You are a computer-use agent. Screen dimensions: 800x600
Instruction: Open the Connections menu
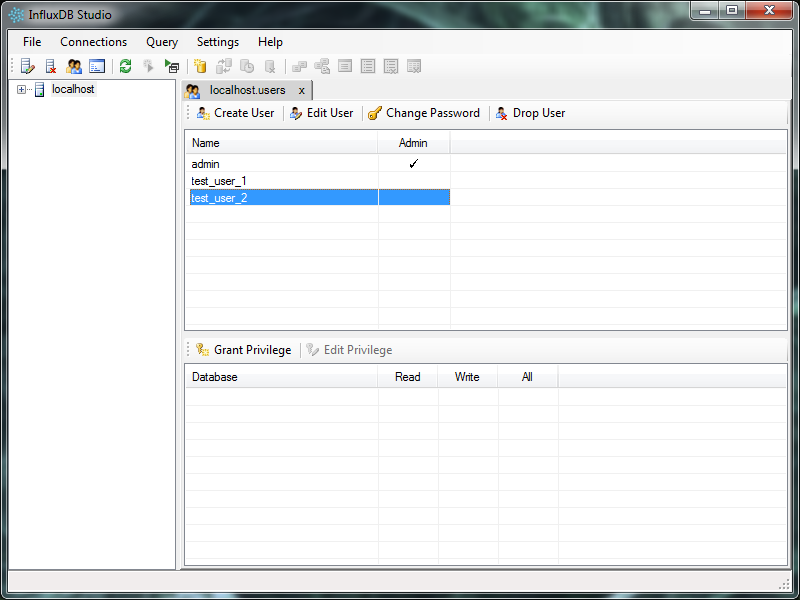click(93, 42)
